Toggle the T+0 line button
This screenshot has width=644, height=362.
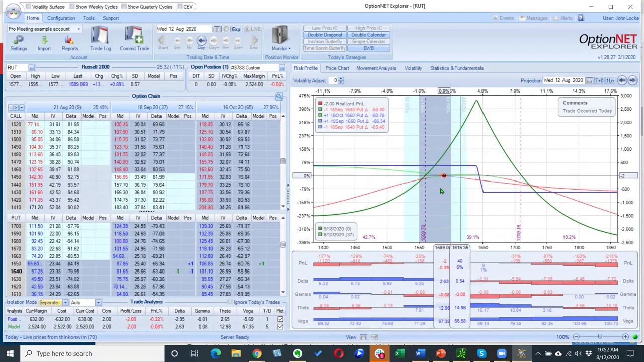click(x=599, y=80)
